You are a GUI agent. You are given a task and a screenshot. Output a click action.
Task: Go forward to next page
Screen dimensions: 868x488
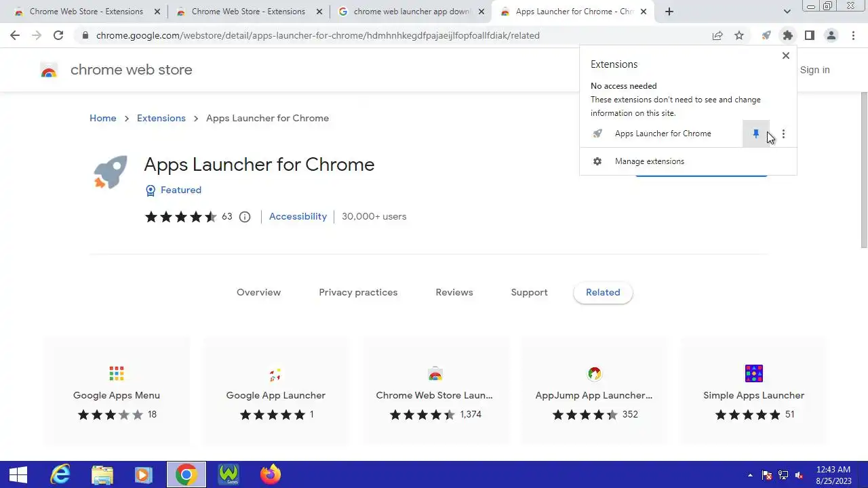37,35
